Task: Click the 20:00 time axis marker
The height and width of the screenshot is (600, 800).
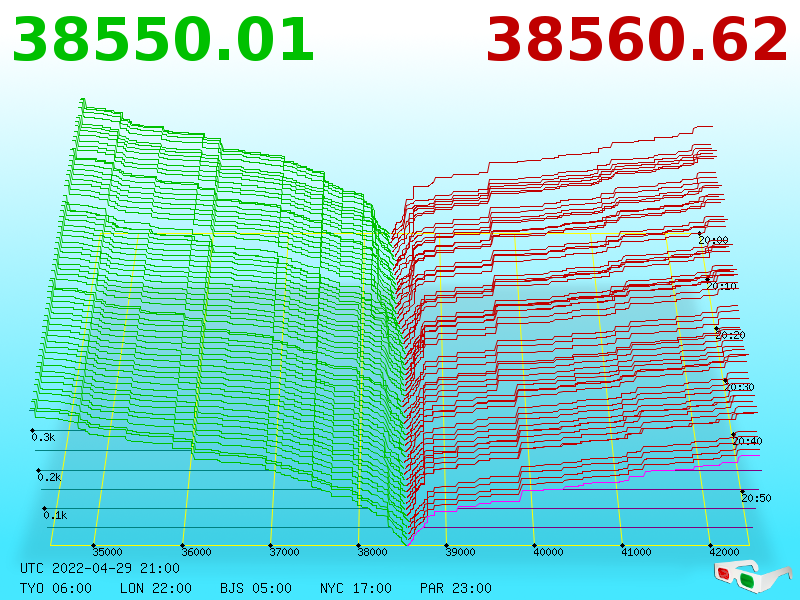Action: tap(713, 240)
